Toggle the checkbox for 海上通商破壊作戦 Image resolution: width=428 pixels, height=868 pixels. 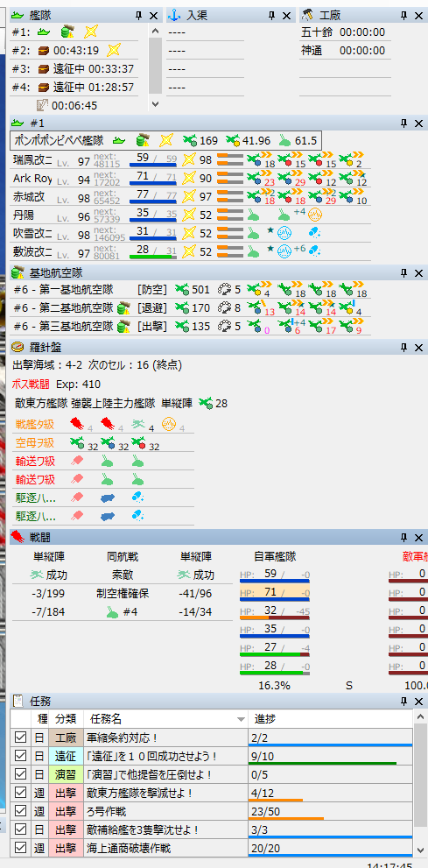(20, 848)
